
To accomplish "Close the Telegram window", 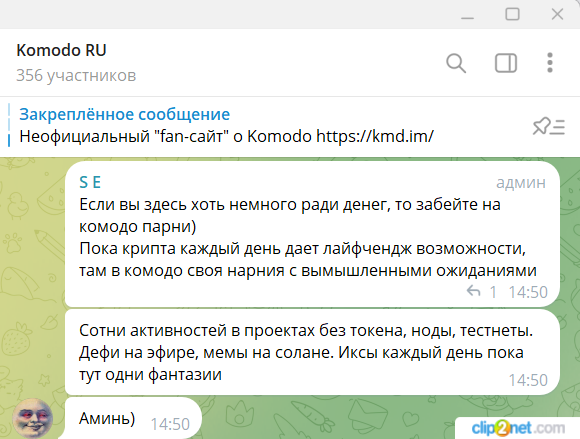I will pyautogui.click(x=557, y=14).
